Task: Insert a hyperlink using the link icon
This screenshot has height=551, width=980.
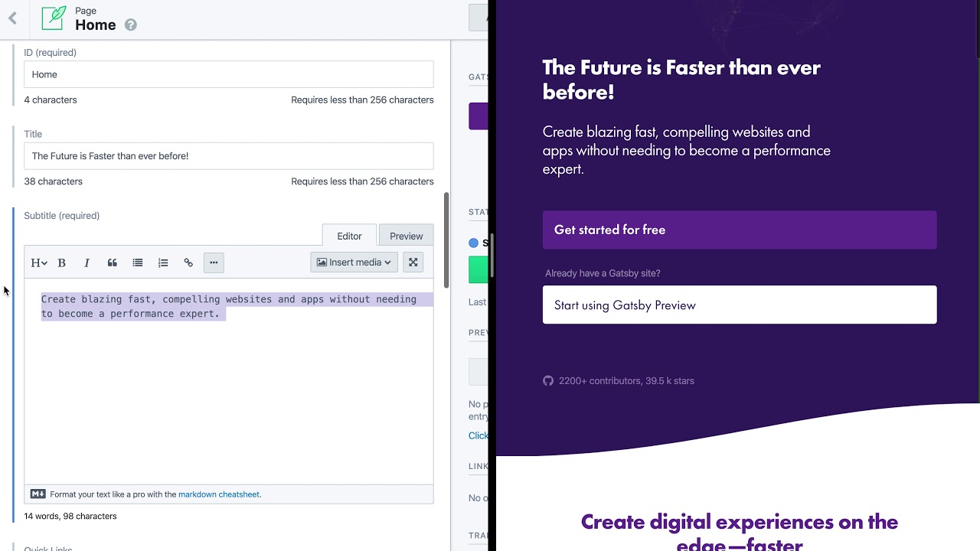Action: click(x=188, y=262)
